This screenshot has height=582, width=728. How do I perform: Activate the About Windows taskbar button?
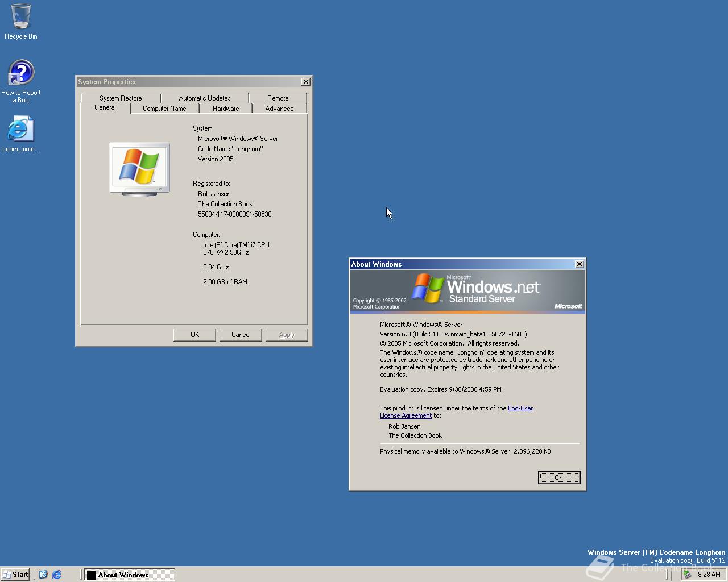[130, 575]
